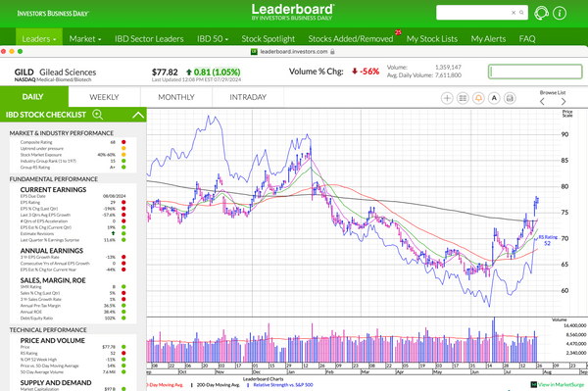Image resolution: width=588 pixels, height=391 pixels.
Task: Switch to the INTRADAY chart tab
Action: 248,97
